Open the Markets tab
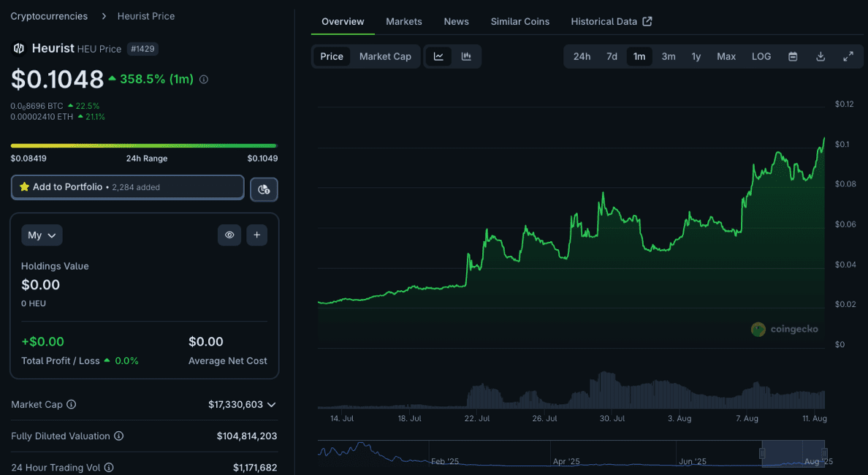The width and height of the screenshot is (868, 475). pyautogui.click(x=404, y=21)
